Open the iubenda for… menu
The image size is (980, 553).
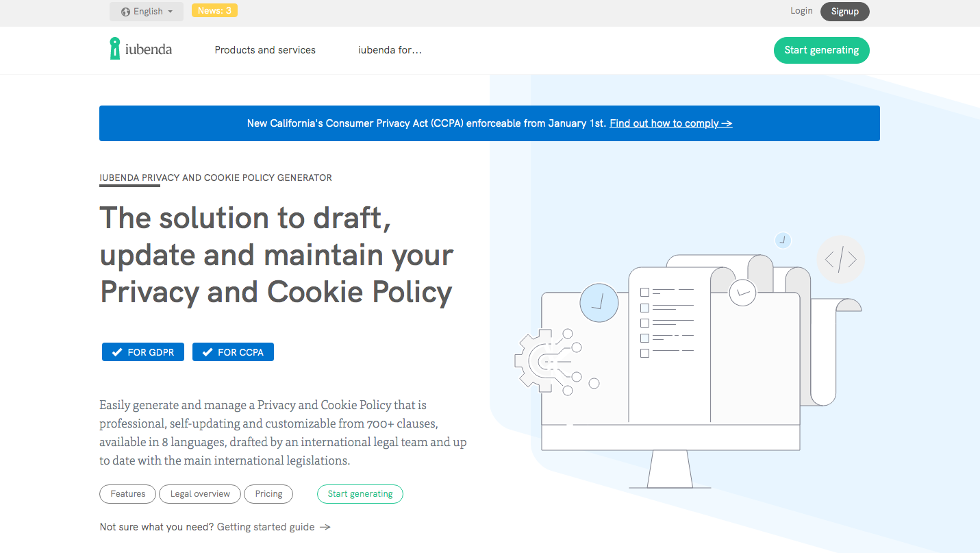tap(390, 50)
